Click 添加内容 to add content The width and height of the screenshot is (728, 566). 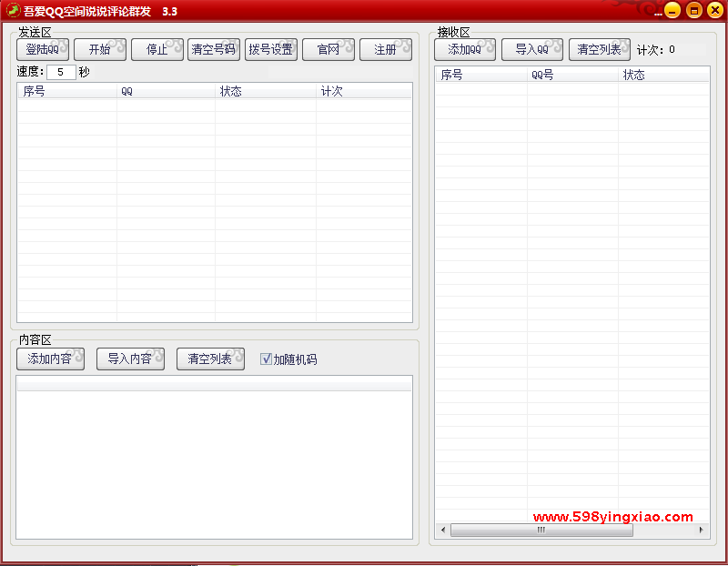pos(50,359)
